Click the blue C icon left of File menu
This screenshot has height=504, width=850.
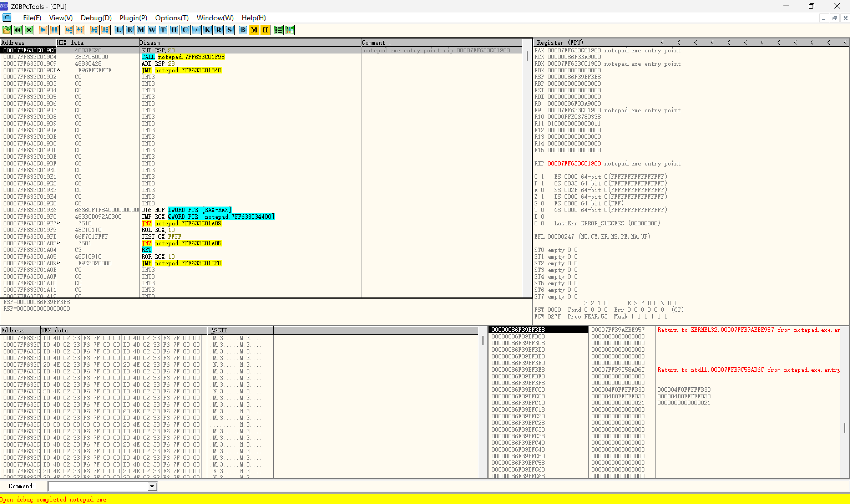7,18
